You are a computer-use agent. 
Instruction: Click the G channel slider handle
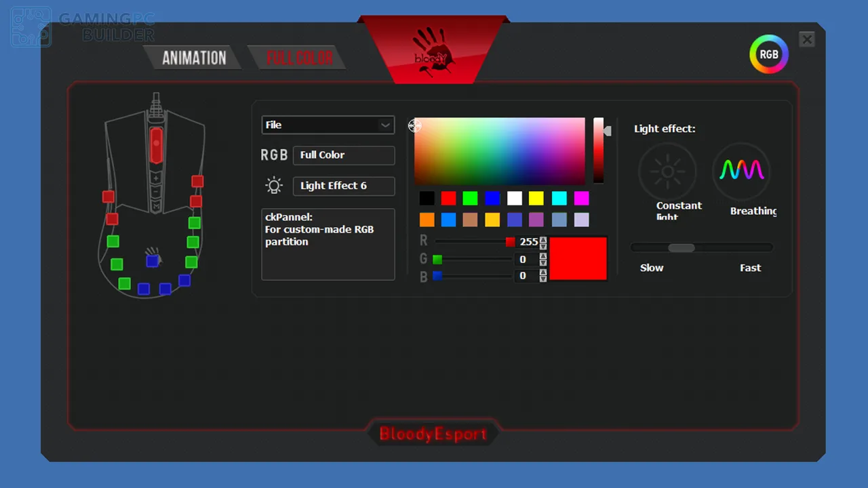tap(437, 259)
